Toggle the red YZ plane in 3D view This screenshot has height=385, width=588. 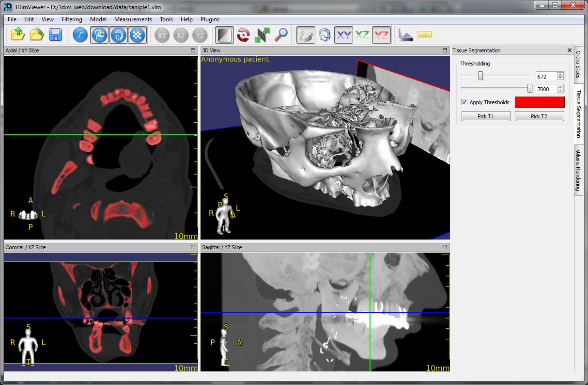click(x=382, y=35)
